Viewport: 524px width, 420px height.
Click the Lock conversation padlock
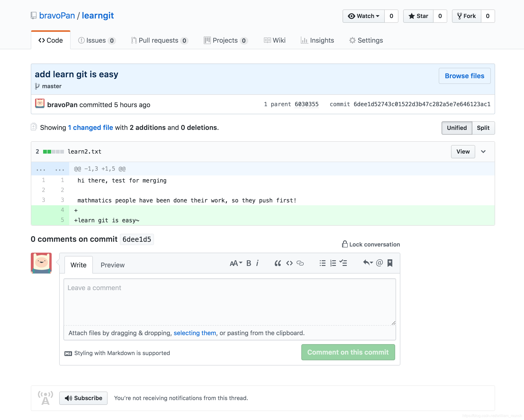pyautogui.click(x=345, y=244)
